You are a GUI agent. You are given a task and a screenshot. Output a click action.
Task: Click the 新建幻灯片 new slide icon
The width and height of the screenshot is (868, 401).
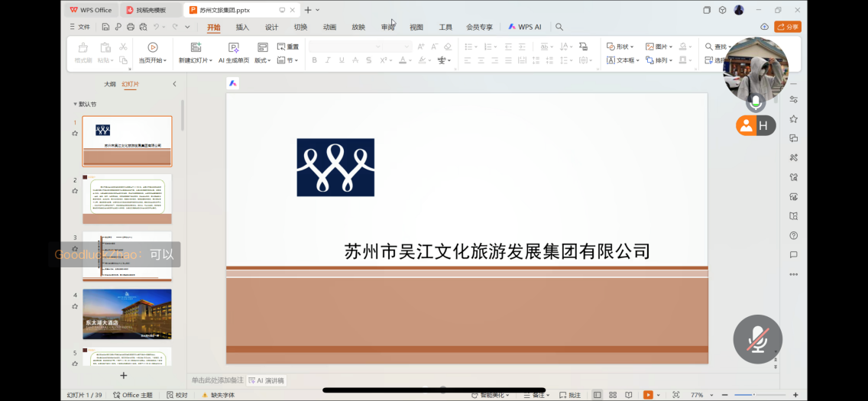coord(196,47)
